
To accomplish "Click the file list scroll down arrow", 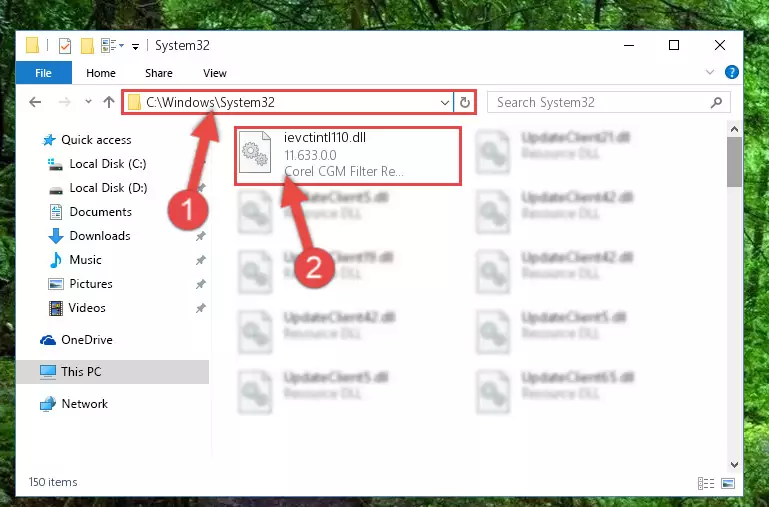I will (x=734, y=465).
